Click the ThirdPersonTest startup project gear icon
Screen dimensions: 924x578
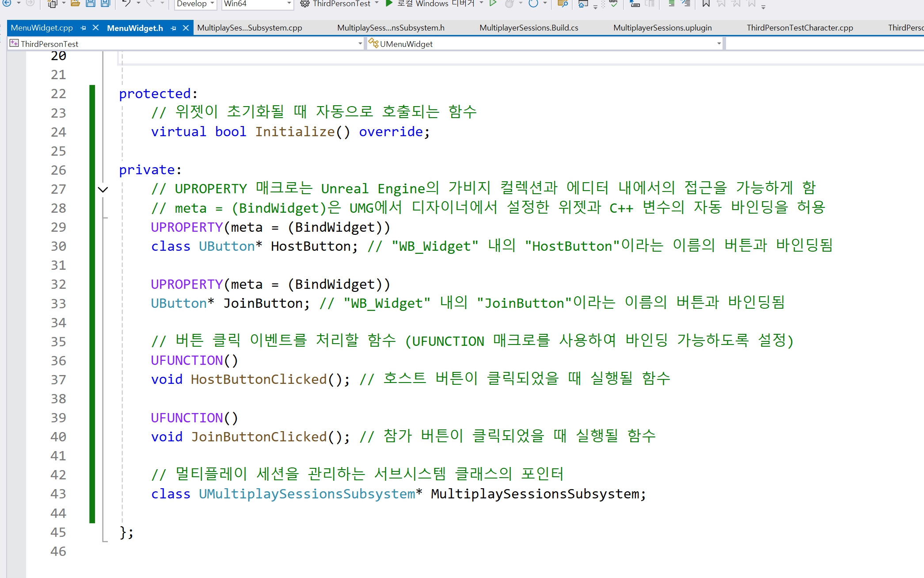pyautogui.click(x=304, y=4)
